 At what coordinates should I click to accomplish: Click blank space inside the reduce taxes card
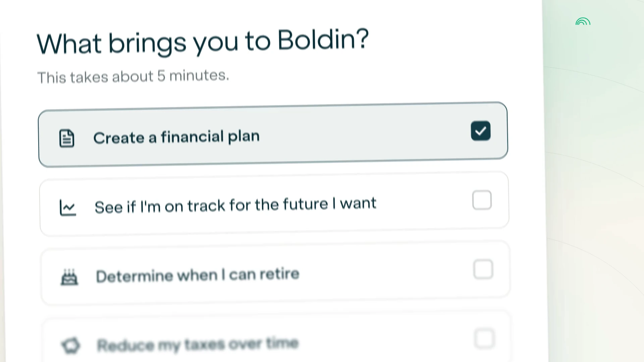pos(386,341)
